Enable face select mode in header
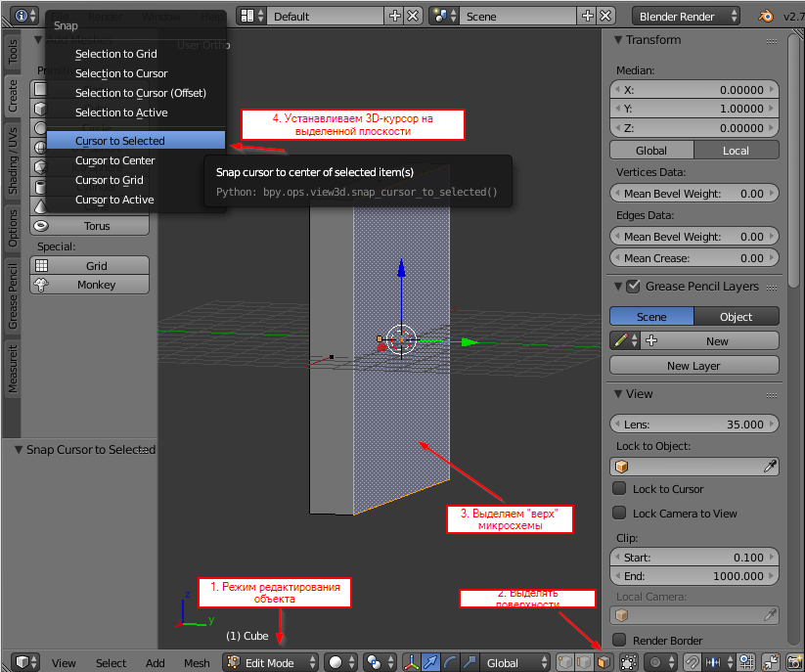 point(604,662)
